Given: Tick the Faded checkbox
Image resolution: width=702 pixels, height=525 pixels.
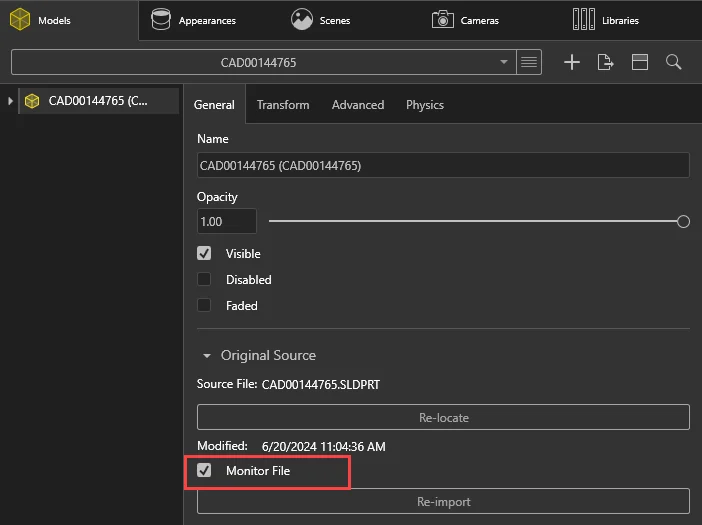Looking at the screenshot, I should click(204, 306).
